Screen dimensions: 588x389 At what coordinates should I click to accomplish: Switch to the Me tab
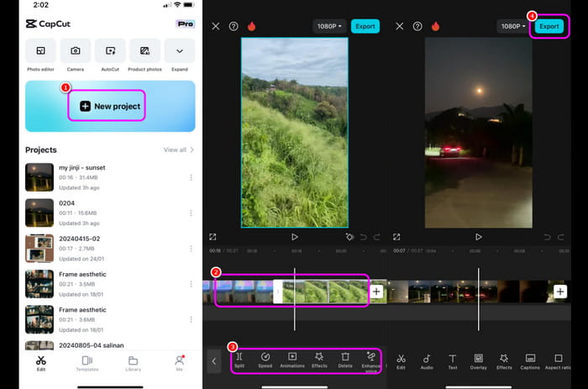(180, 363)
